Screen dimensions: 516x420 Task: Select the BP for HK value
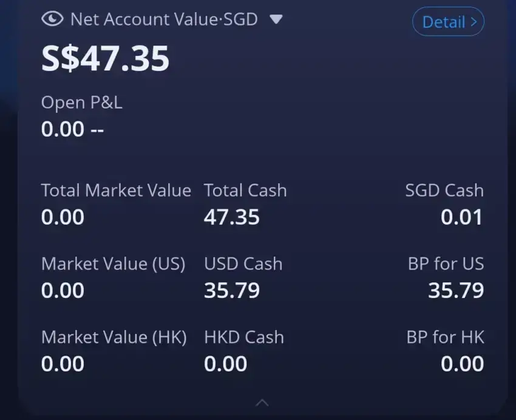pyautogui.click(x=462, y=364)
